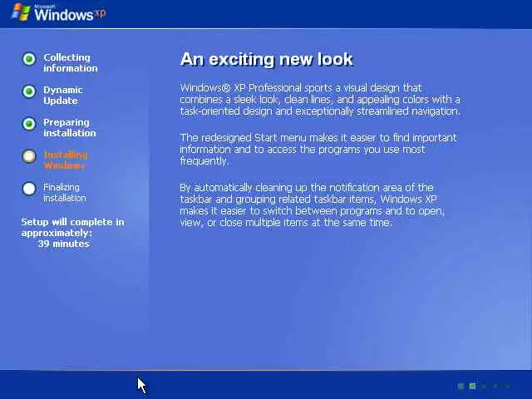Select the "Dynamic Update" step label

pyautogui.click(x=63, y=96)
